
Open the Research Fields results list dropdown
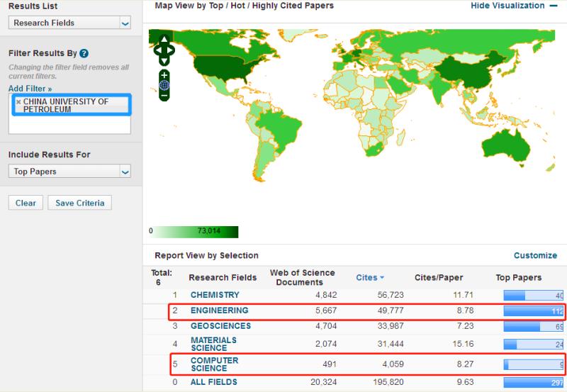pyautogui.click(x=69, y=23)
